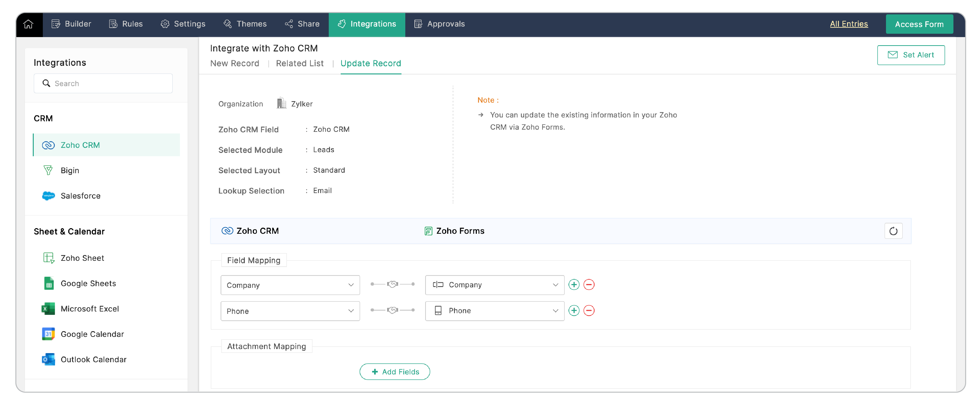The image size is (980, 406).
Task: Add a mapping row after Phone
Action: [x=574, y=311]
